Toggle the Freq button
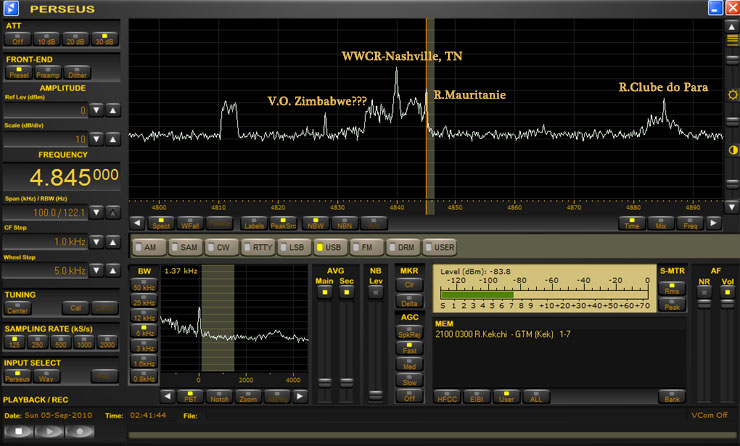740x446 pixels. 690,223
